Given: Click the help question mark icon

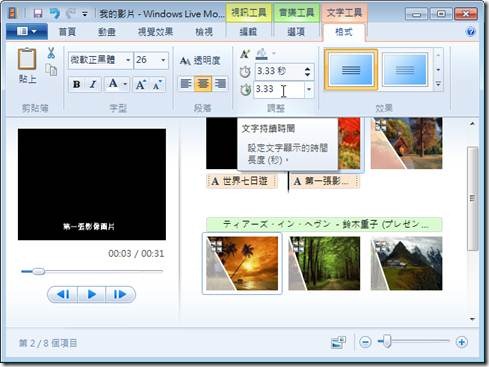Looking at the screenshot, I should pyautogui.click(x=470, y=32).
